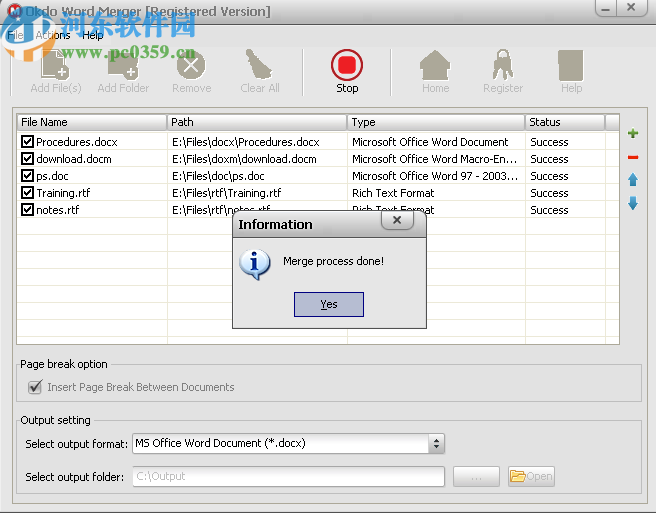Sort by the Status column header
Image resolution: width=656 pixels, height=518 pixels.
point(565,122)
